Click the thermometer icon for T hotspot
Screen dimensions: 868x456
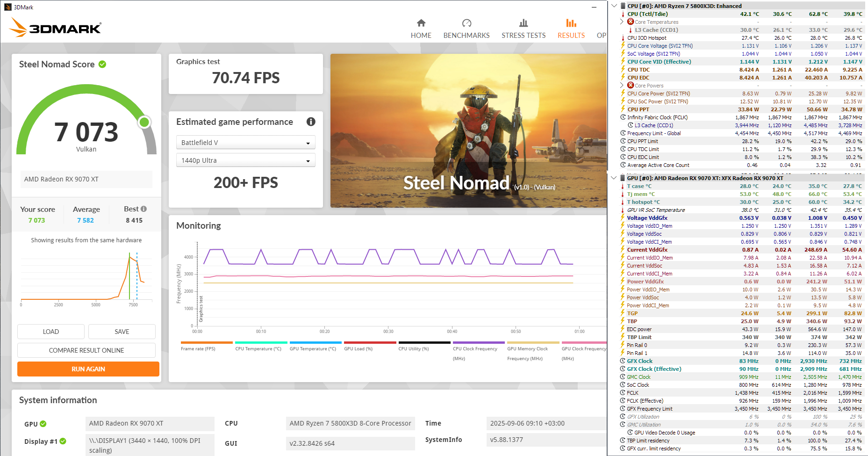point(623,202)
